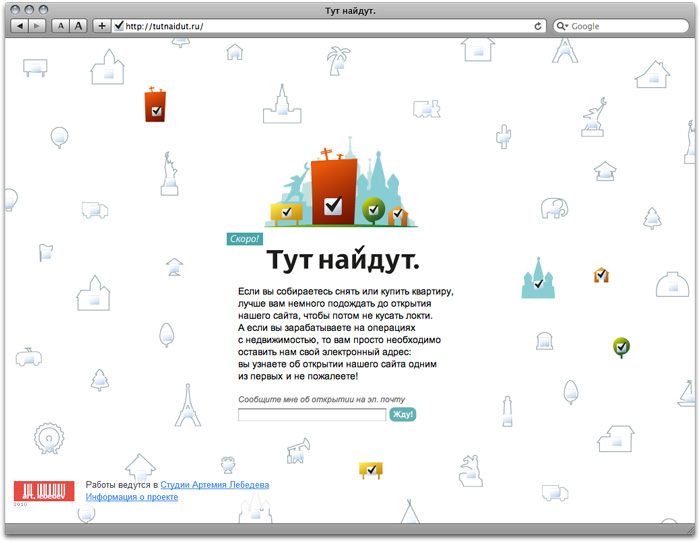
Task: Click the oil pump outline icon
Action: click(298, 450)
